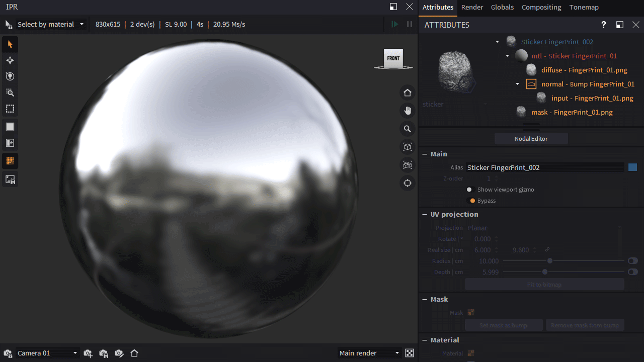This screenshot has height=362, width=644.
Task: Select the arrow pointer tool
Action: [x=10, y=45]
